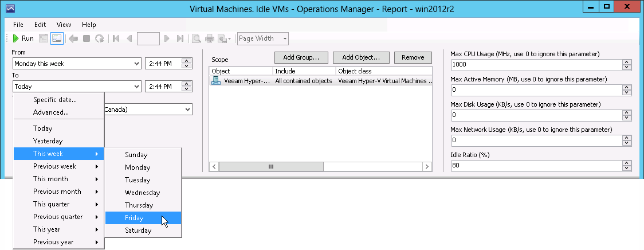Click the Remove scope button
644x250 pixels.
point(413,57)
